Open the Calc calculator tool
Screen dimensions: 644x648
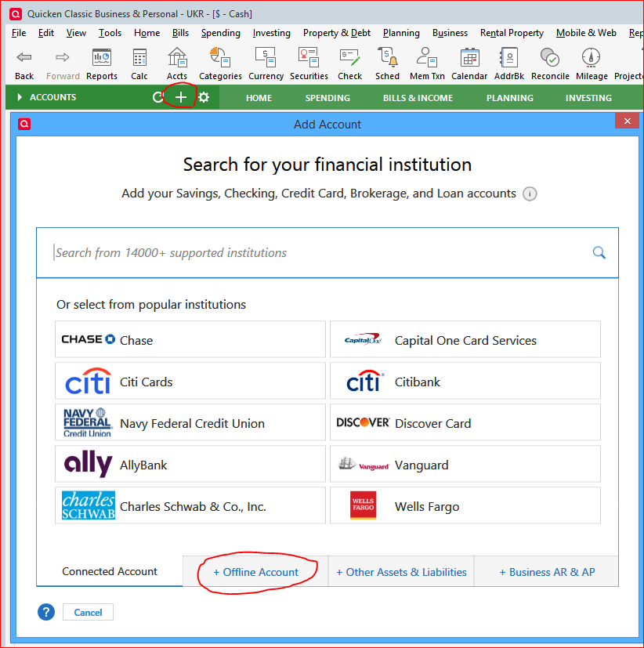pos(139,63)
